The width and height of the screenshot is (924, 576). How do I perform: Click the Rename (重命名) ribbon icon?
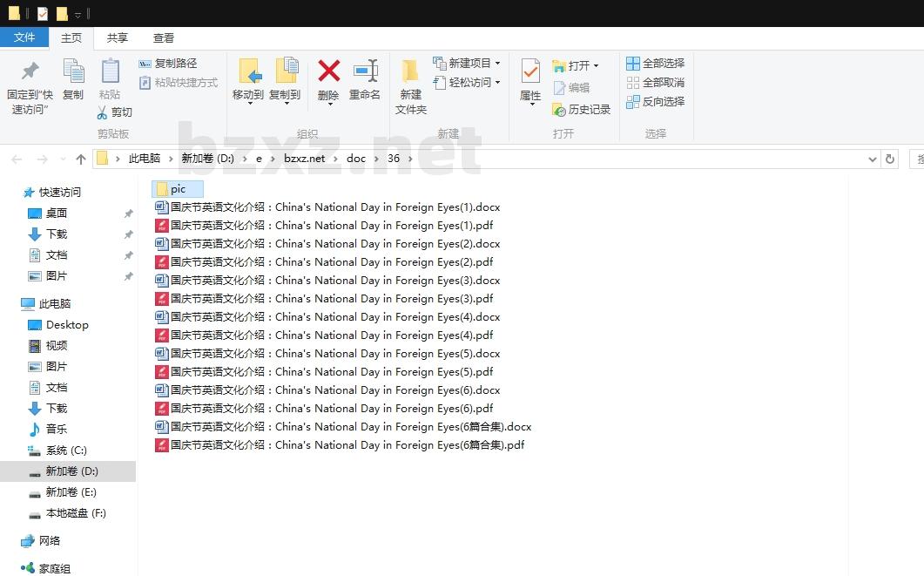pos(365,71)
